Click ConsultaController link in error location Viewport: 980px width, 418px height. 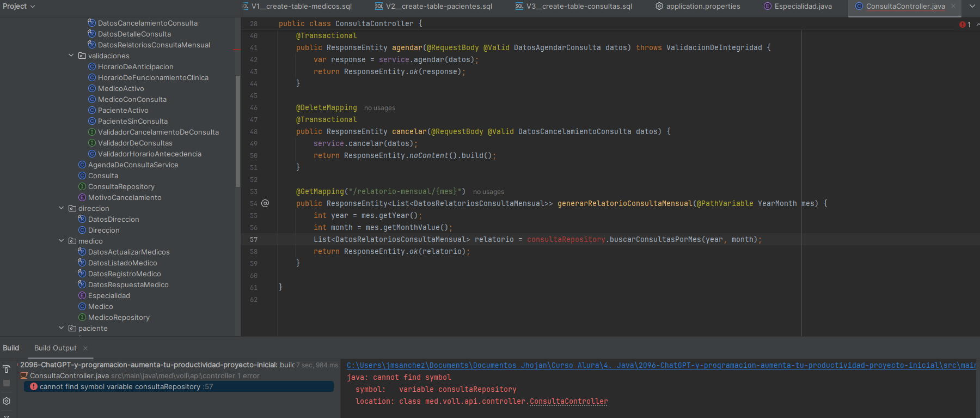[x=568, y=401]
